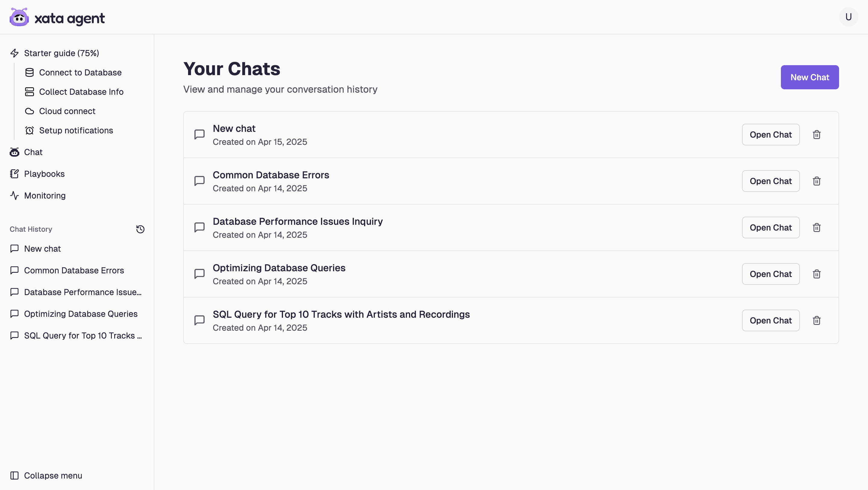868x490 pixels.
Task: Open the Collect Database Info step
Action: click(x=81, y=92)
